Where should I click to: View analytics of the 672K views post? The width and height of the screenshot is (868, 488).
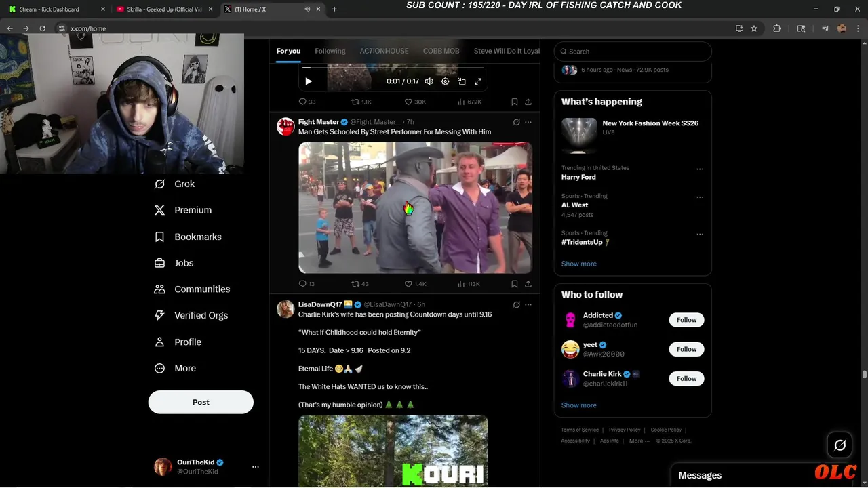469,102
